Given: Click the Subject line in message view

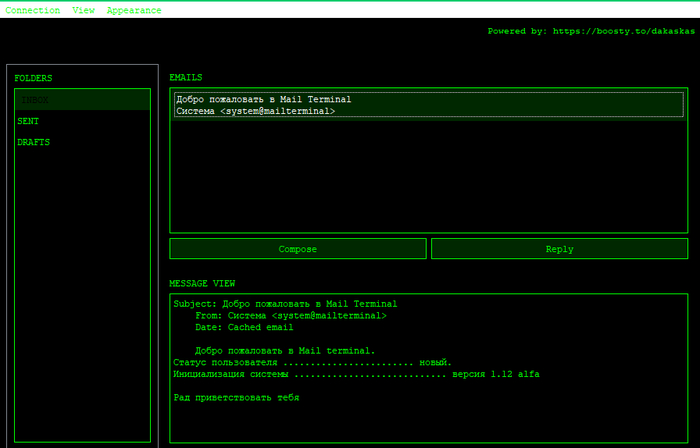Looking at the screenshot, I should point(285,304).
